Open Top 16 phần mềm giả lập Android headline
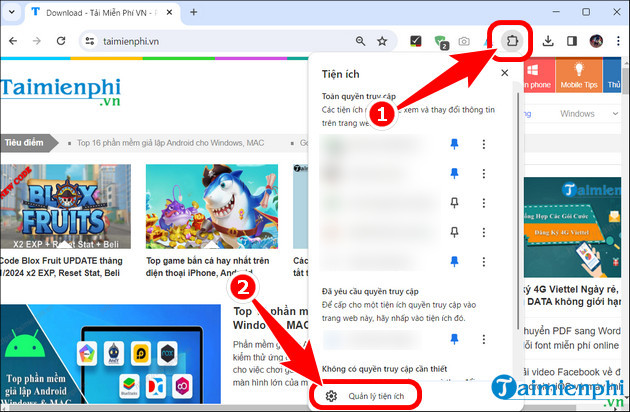The image size is (630, 412). pos(170,143)
